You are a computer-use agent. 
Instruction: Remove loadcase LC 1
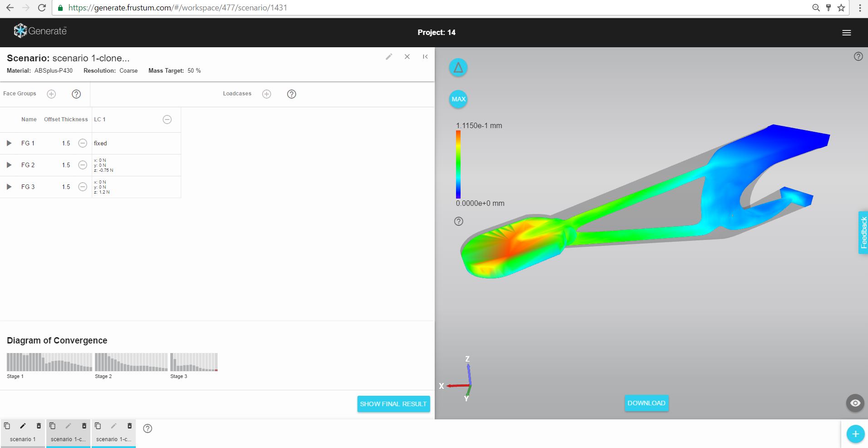pos(167,119)
